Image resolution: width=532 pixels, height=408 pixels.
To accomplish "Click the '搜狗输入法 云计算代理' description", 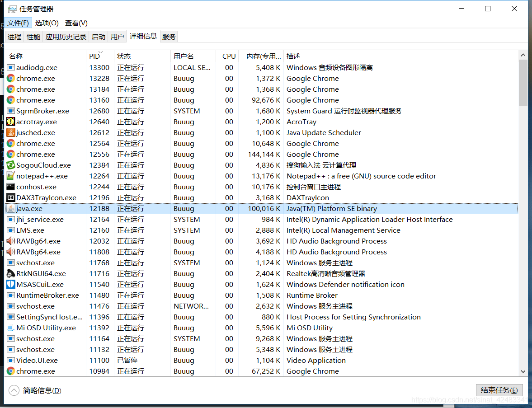I will (321, 165).
